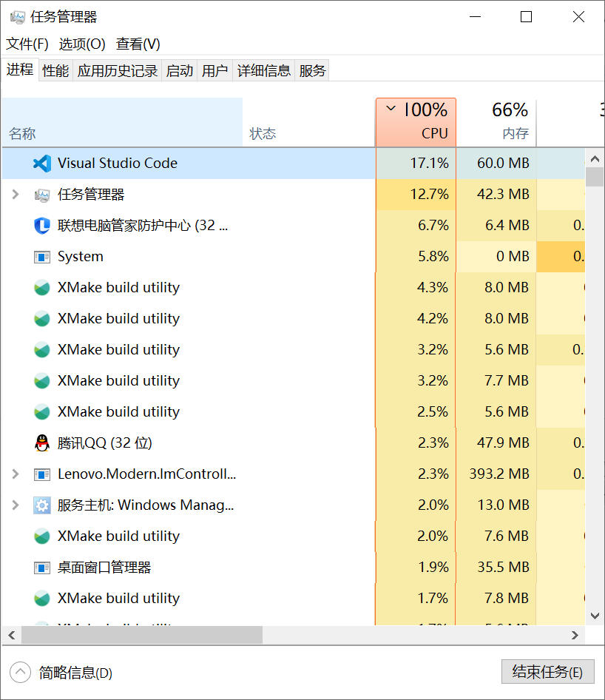Switch to the 应用历史记录 tab

[x=118, y=70]
